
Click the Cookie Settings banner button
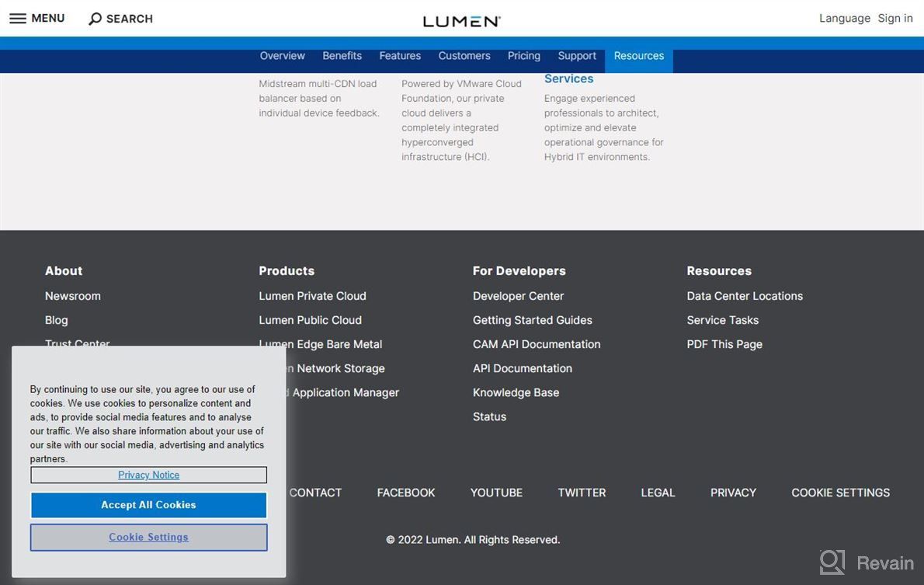148,538
